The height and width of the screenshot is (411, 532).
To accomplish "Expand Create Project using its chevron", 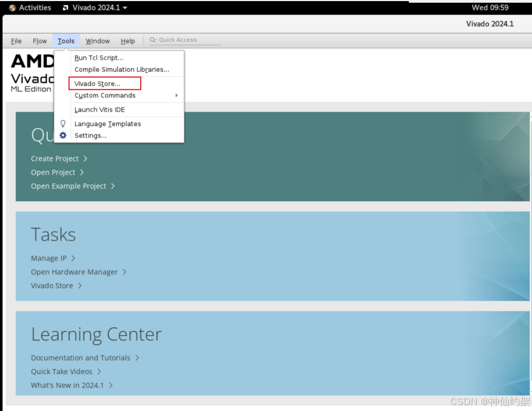I will point(86,158).
